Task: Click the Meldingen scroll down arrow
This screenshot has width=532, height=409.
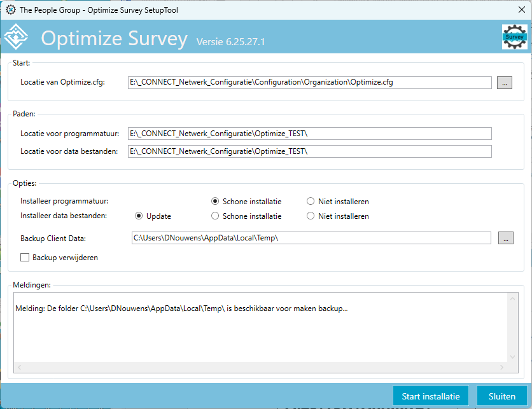Action: pos(512,357)
